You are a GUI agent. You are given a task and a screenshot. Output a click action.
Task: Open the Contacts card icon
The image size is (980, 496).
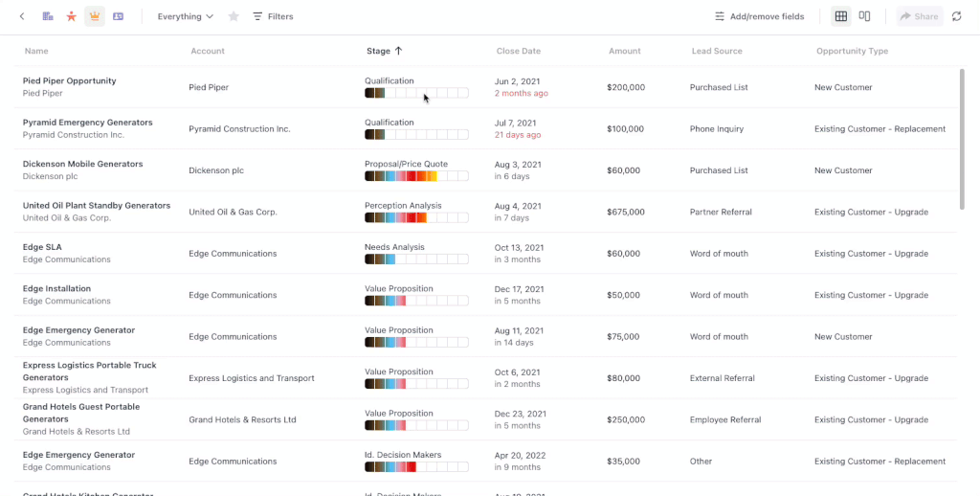(118, 17)
